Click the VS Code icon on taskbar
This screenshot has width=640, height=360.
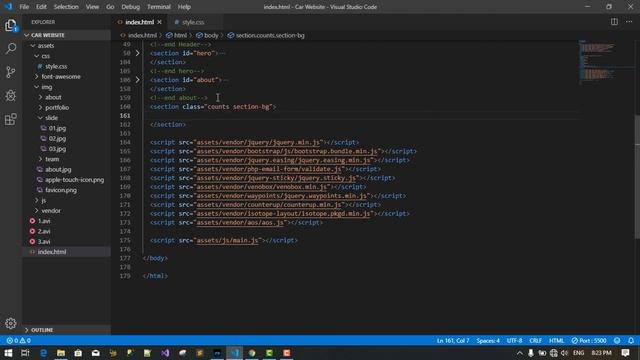[235, 353]
